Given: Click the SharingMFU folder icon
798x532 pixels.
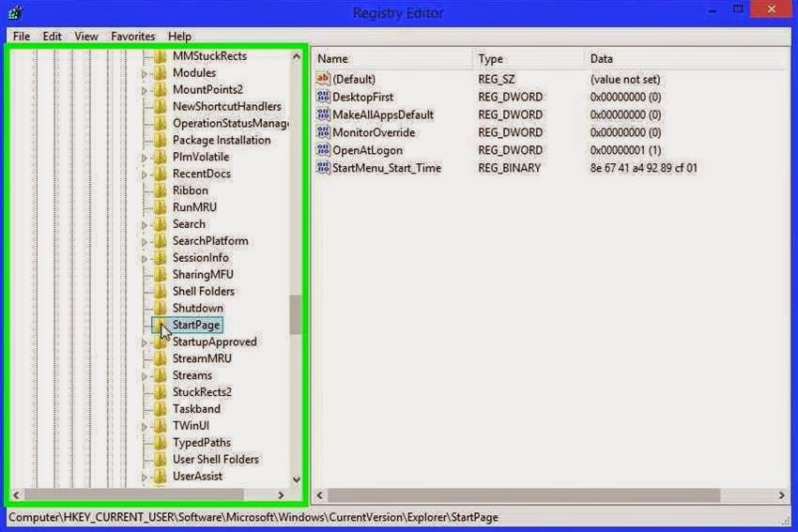Looking at the screenshot, I should 161,274.
